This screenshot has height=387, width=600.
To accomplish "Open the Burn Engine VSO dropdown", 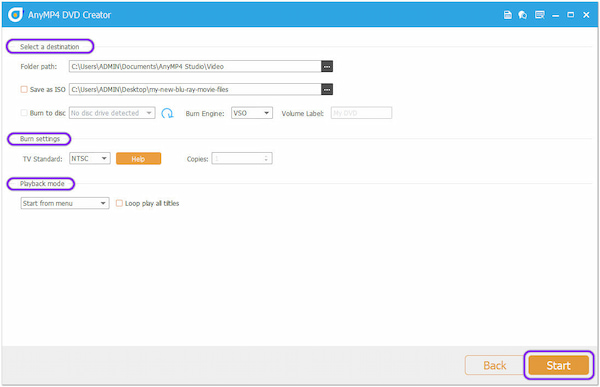I will click(252, 113).
